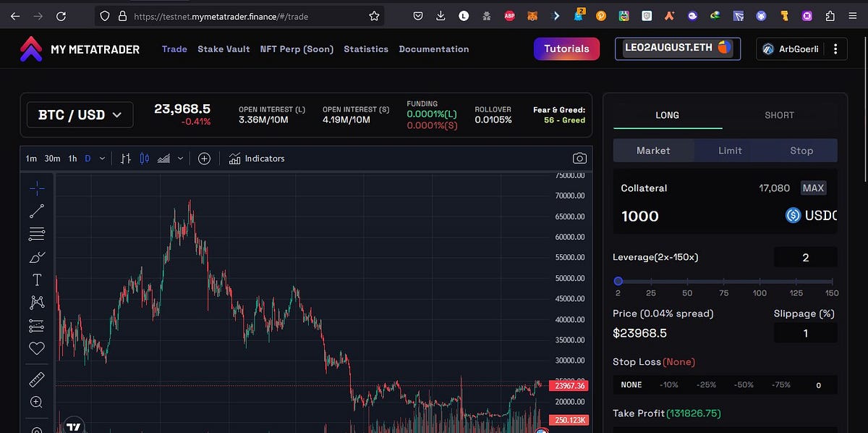Activate the chart zoom-in magnifier
This screenshot has width=868, height=433.
(x=37, y=403)
